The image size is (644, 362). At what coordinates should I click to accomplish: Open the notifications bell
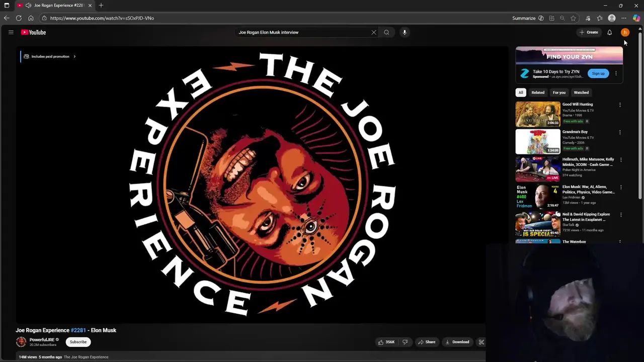point(609,32)
